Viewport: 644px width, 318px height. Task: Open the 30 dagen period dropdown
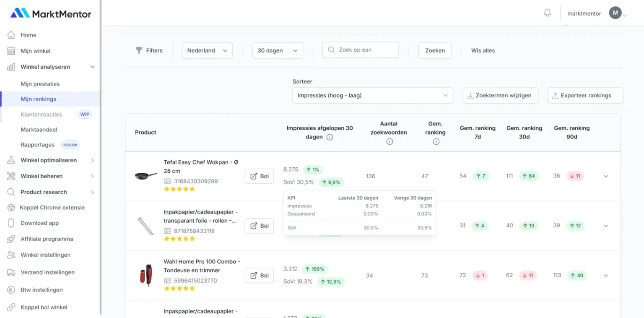(x=278, y=50)
